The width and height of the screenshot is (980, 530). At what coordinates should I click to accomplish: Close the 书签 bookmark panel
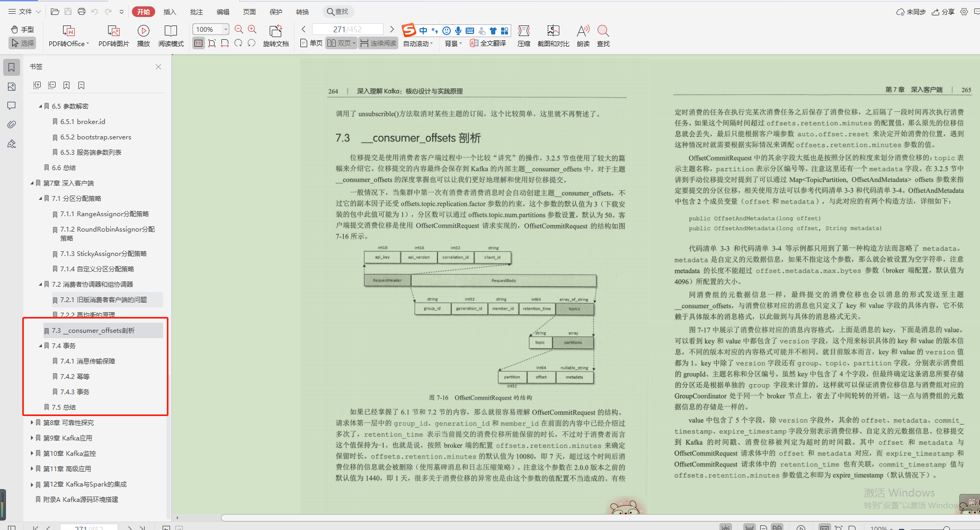coord(158,67)
